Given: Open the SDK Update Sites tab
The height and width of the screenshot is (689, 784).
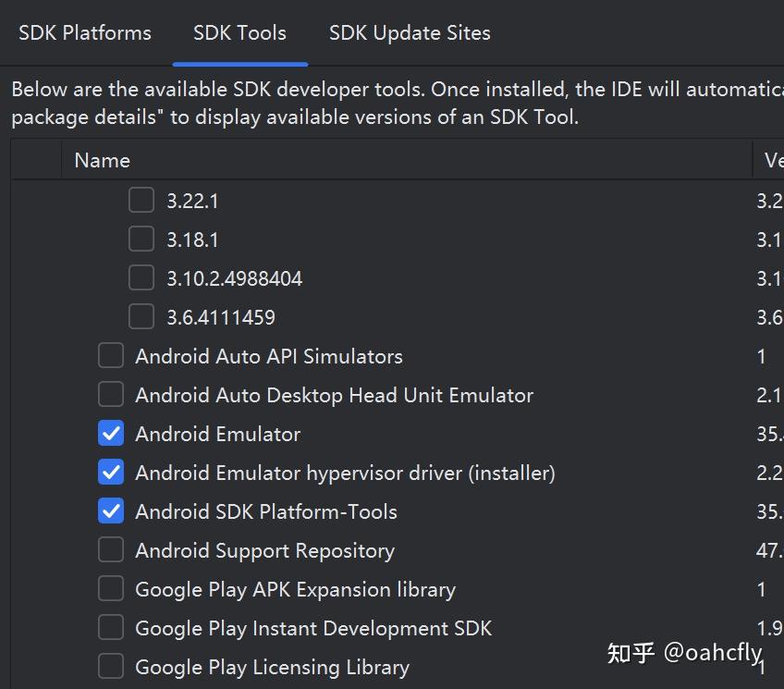Looking at the screenshot, I should click(410, 32).
